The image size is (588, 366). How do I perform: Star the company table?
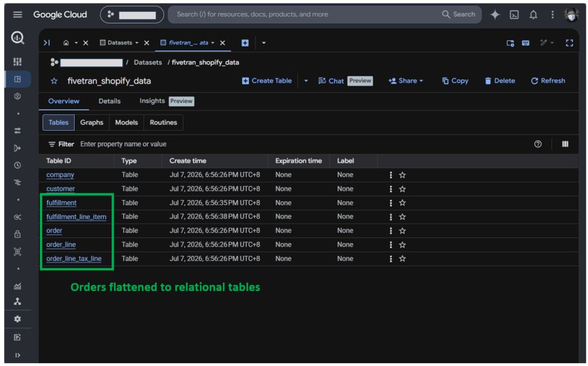click(x=402, y=175)
